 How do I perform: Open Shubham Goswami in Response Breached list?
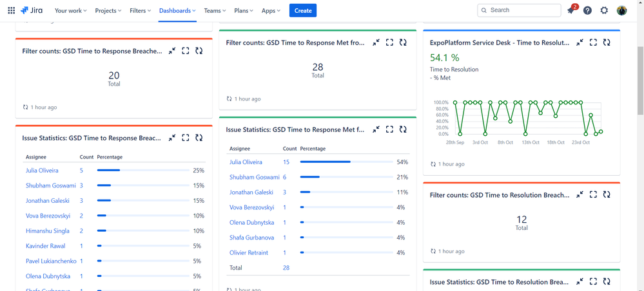[x=51, y=185]
